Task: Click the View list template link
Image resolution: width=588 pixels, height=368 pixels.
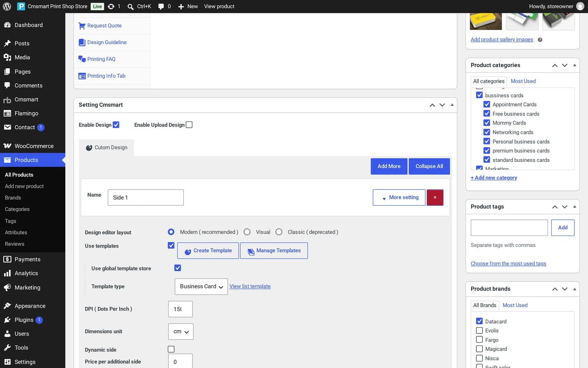Action: tap(250, 286)
